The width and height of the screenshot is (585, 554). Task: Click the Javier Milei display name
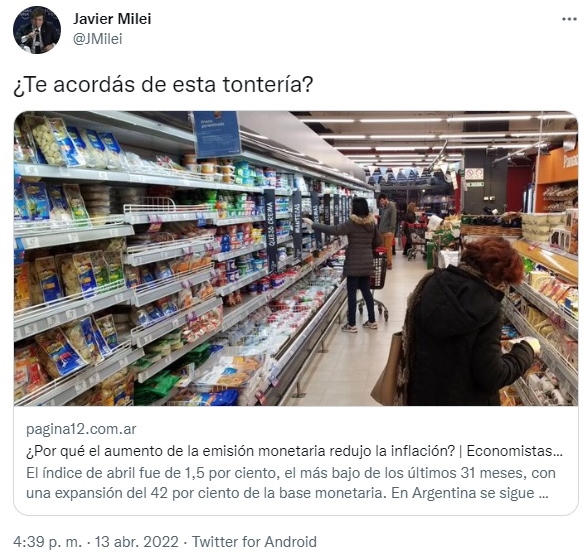112,19
